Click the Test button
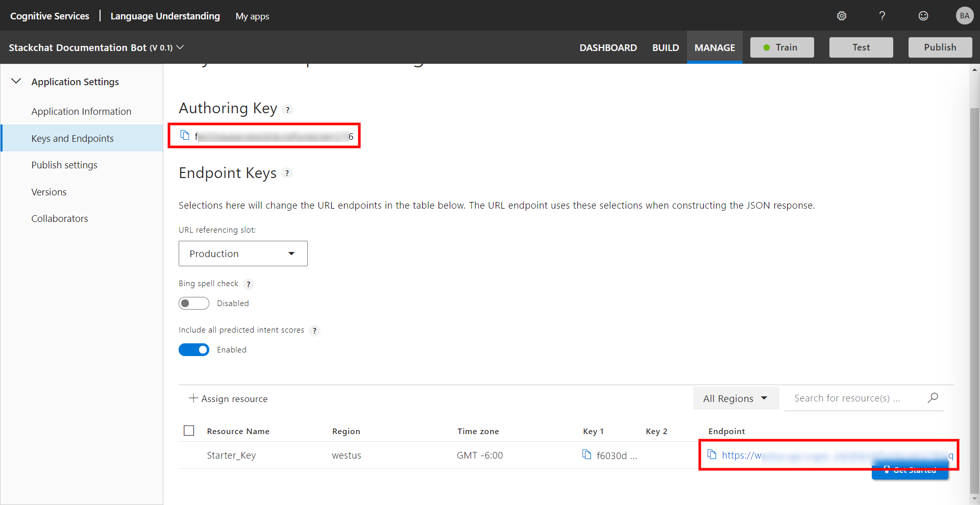The height and width of the screenshot is (505, 980). click(861, 47)
